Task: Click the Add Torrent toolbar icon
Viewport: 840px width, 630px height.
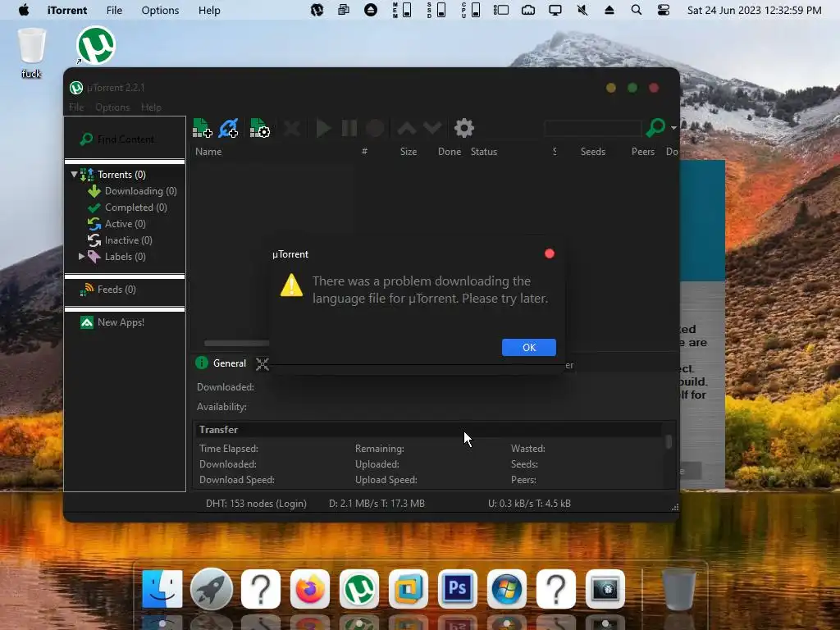Action: click(x=202, y=128)
